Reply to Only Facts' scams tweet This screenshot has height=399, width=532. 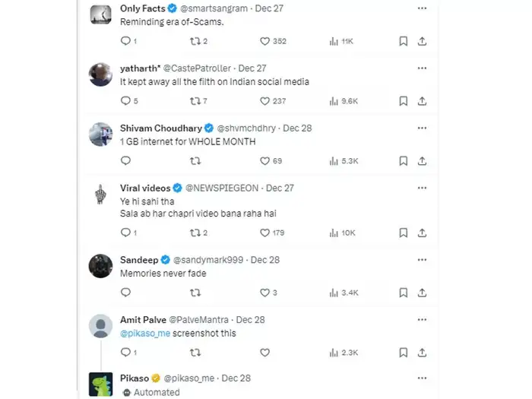click(x=125, y=41)
